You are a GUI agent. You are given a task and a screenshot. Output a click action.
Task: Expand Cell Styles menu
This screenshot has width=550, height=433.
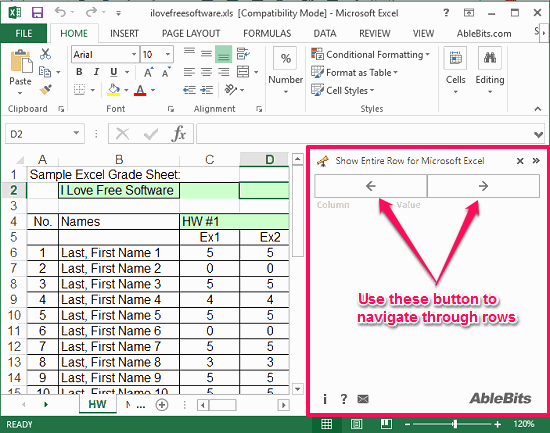[x=343, y=90]
